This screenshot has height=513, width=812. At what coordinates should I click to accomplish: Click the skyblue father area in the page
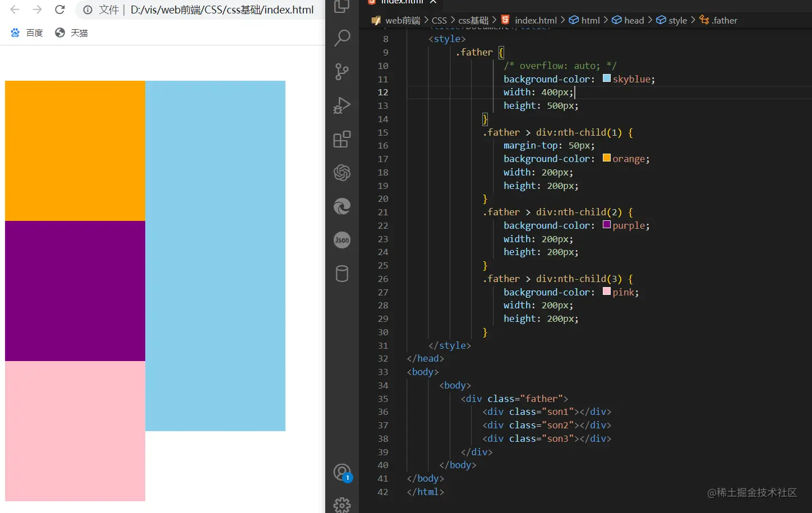[215, 256]
